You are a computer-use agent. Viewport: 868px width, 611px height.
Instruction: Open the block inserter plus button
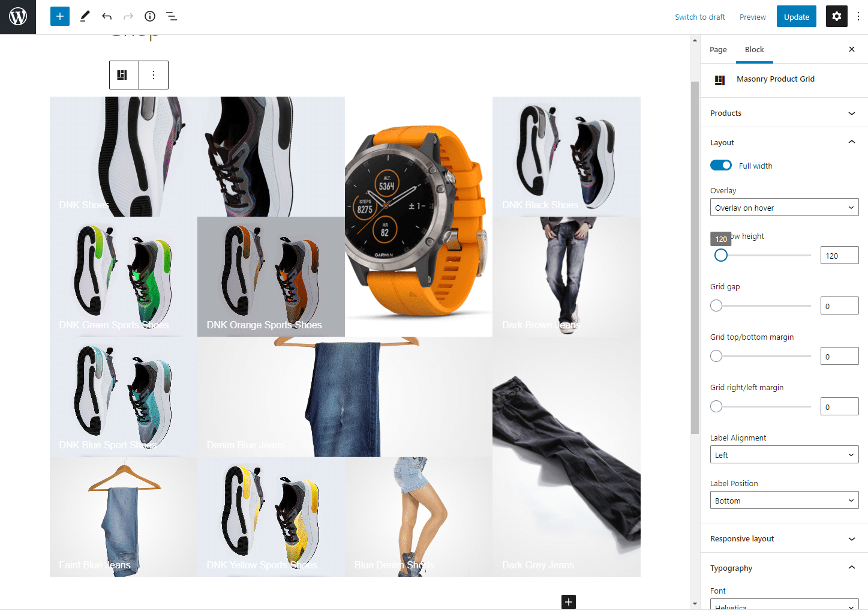60,16
